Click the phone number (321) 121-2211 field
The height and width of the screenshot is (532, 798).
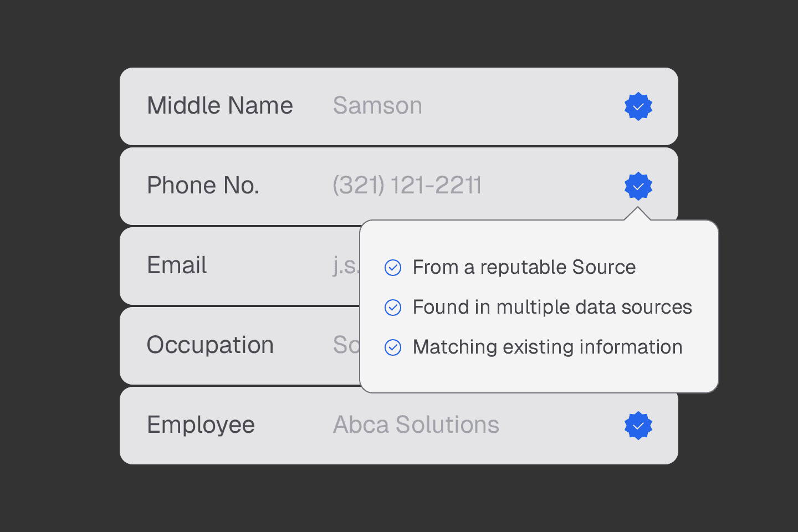407,186
